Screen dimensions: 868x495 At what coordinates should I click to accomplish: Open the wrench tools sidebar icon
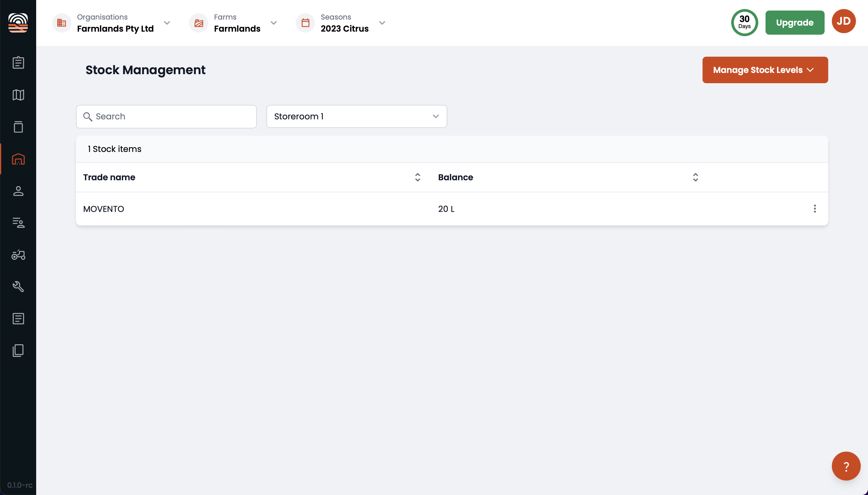coord(18,287)
